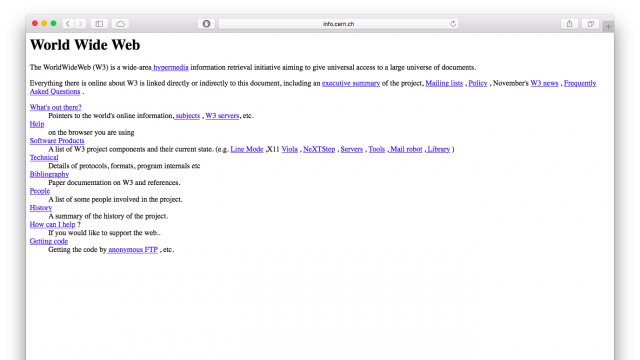Viewport: 640px width, 360px height.
Task: Go forward with the Safari forward arrow
Action: (x=80, y=24)
